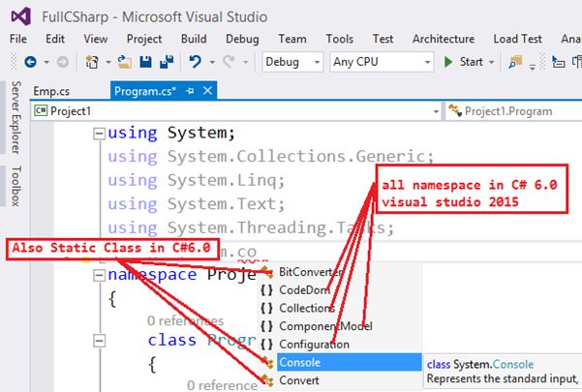582x392 pixels.
Task: Click the Find in Files toolbar icon
Action: 515,62
